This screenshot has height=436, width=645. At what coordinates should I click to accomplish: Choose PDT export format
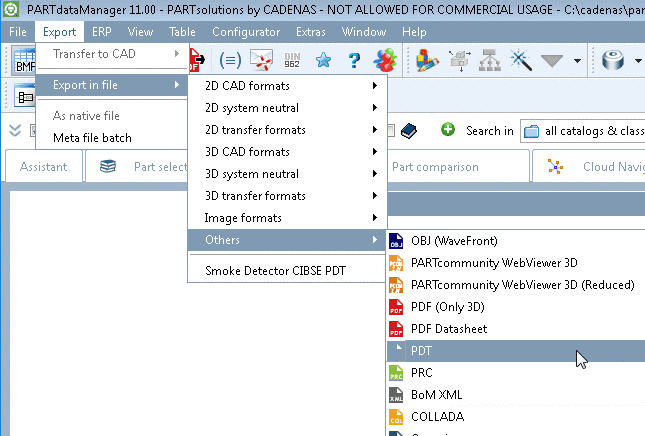[x=515, y=351]
